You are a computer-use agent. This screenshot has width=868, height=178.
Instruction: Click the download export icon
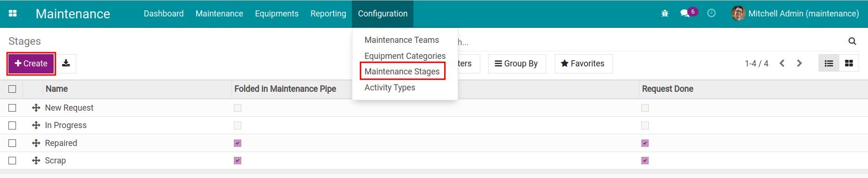coord(66,63)
